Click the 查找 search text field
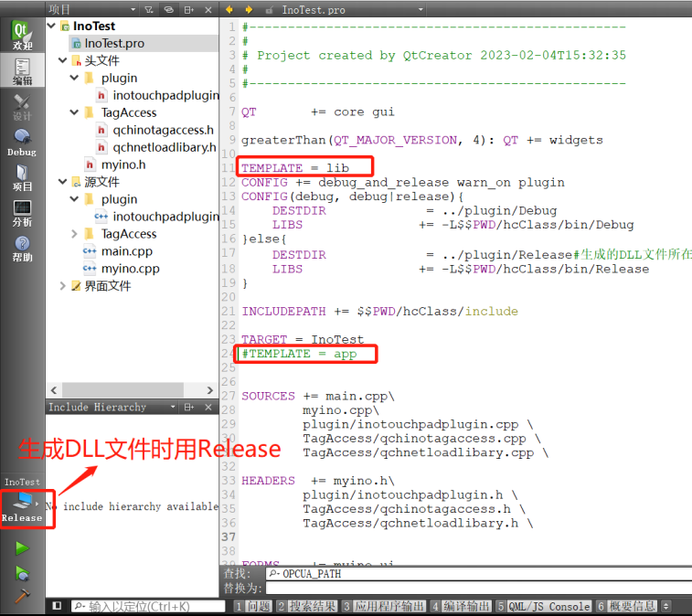This screenshot has height=616, width=692. (475, 573)
